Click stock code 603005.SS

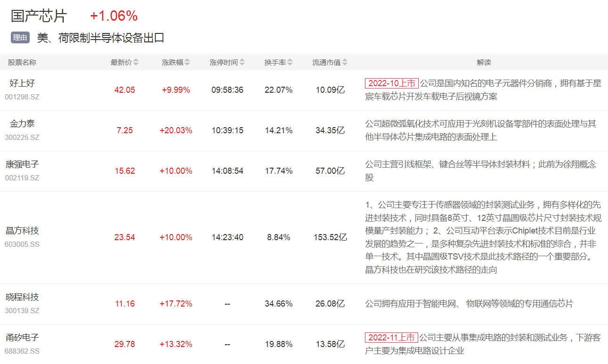22,244
